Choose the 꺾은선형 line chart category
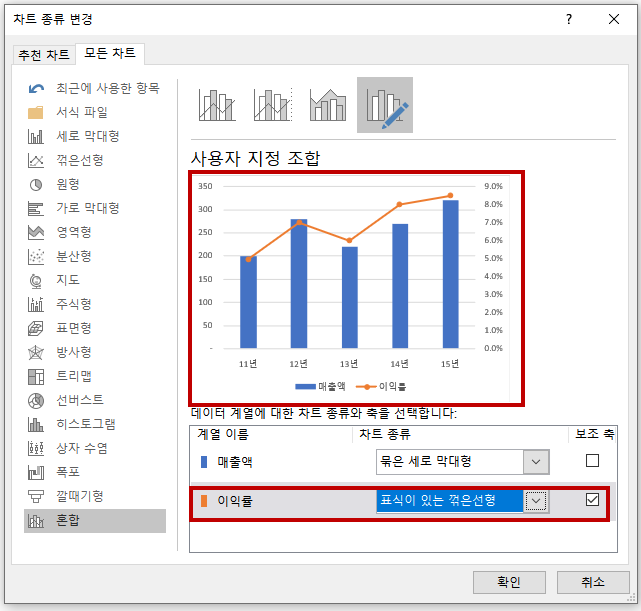 point(95,160)
